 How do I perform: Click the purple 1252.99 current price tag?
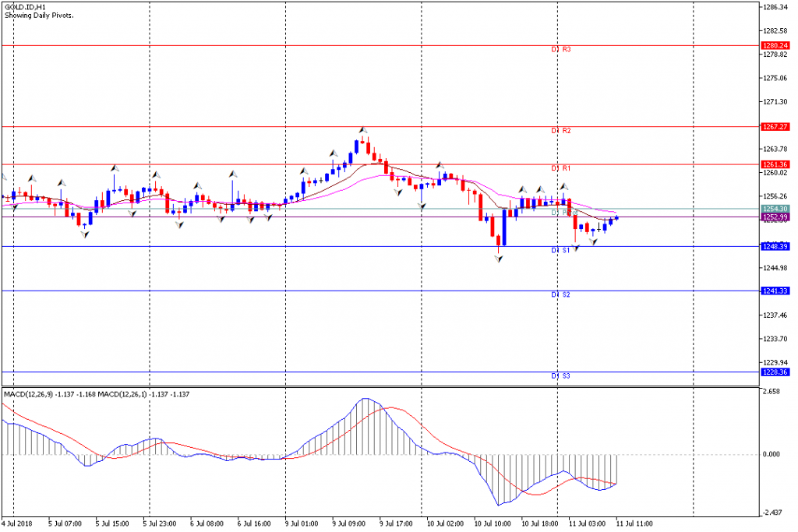pos(775,217)
